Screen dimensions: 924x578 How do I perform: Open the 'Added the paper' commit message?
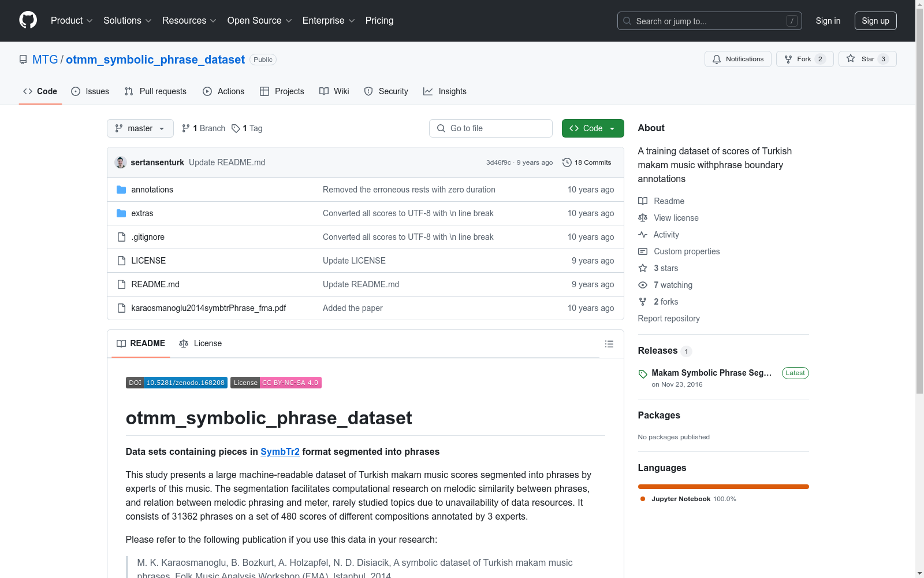[x=353, y=308]
